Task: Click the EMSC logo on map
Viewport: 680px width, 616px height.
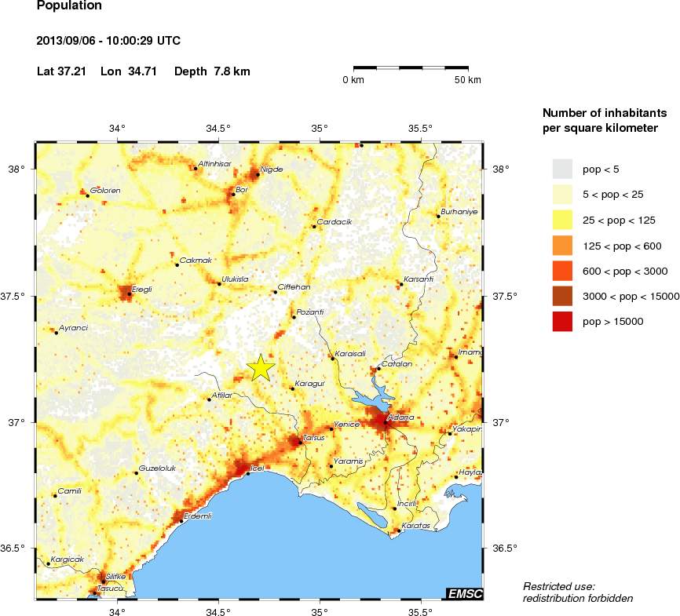Action: (465, 593)
